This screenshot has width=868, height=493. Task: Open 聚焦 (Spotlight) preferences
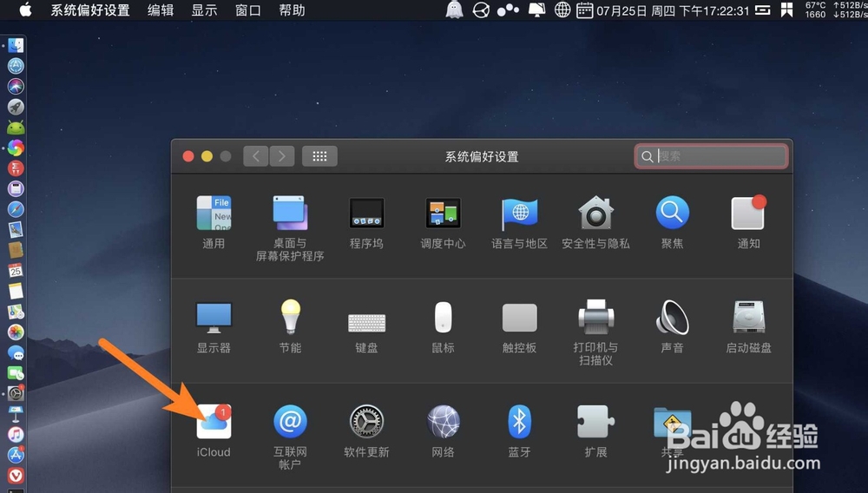(672, 213)
